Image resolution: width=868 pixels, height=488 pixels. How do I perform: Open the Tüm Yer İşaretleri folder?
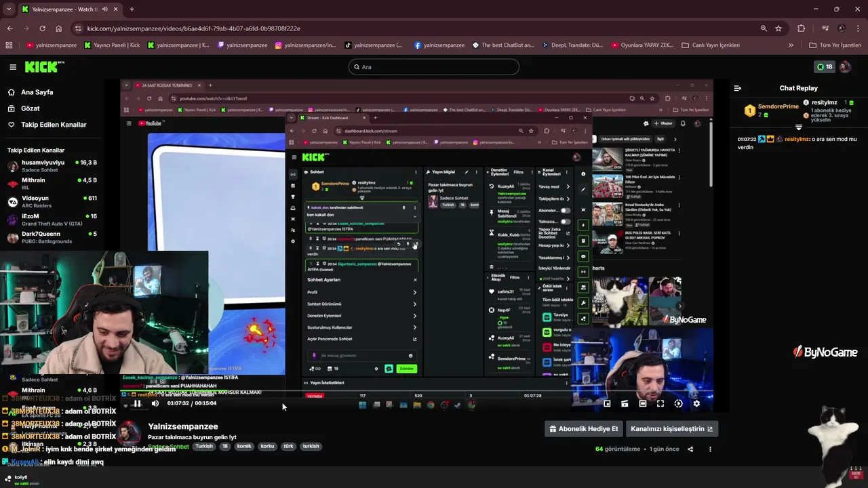point(835,45)
